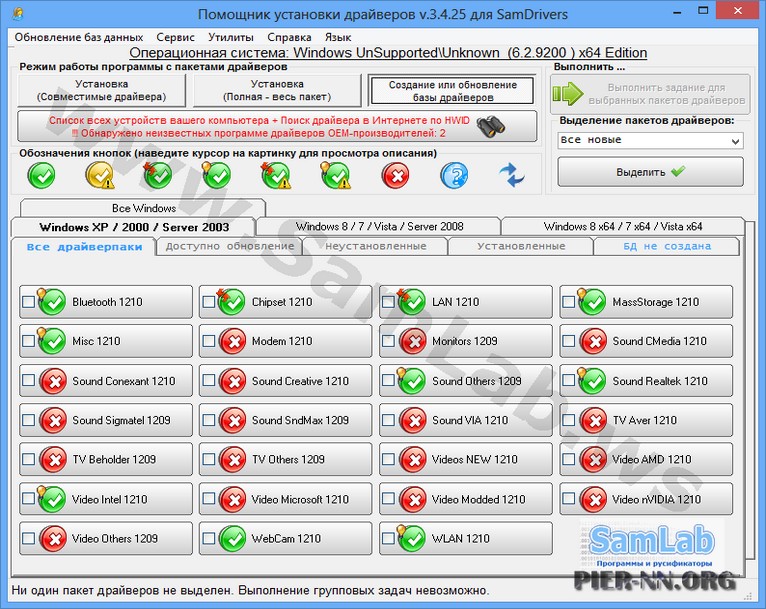This screenshot has height=609, width=766.
Task: Click the Sound Realtek 1210 status icon
Action: click(x=592, y=381)
